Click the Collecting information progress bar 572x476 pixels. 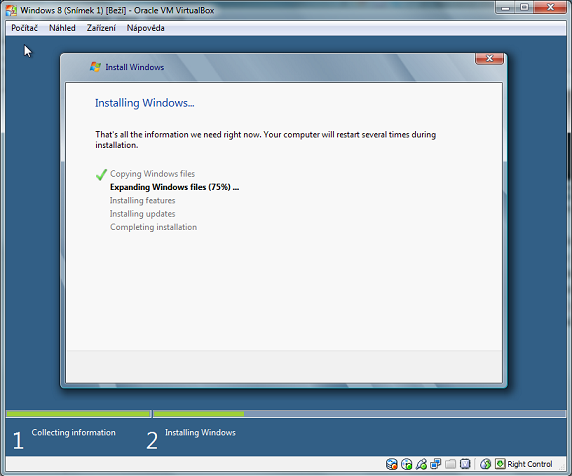pos(78,414)
